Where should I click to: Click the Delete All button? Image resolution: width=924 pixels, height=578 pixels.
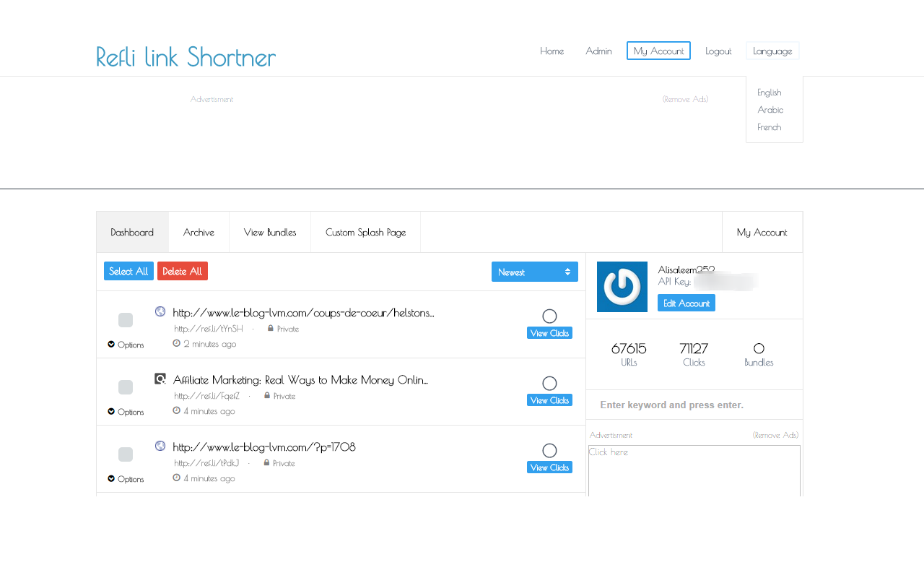(182, 271)
